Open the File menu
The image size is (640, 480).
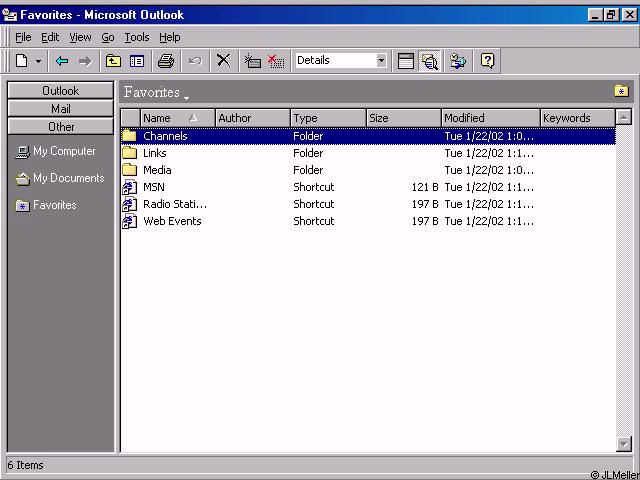[x=23, y=38]
